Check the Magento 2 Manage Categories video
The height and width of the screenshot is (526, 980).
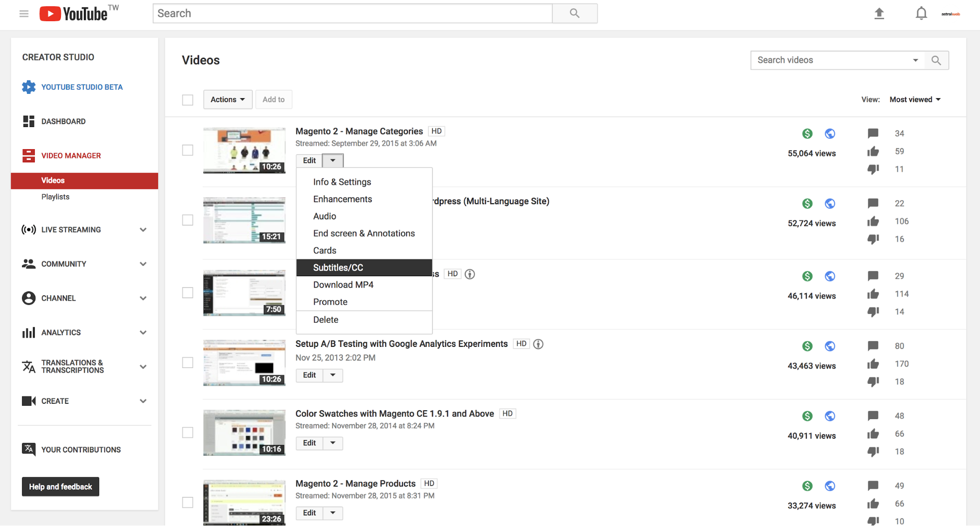pos(187,150)
